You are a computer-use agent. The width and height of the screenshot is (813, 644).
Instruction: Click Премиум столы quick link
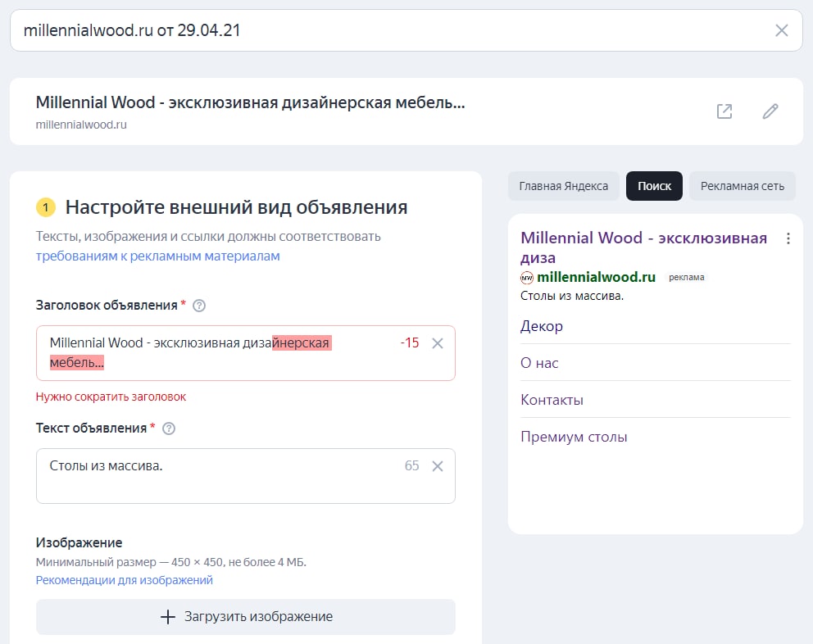(x=574, y=437)
